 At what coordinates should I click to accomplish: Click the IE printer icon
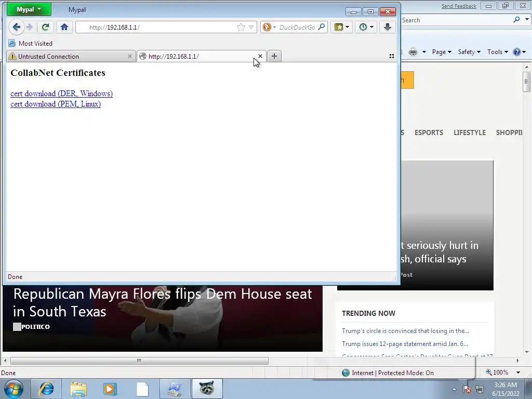[413, 52]
